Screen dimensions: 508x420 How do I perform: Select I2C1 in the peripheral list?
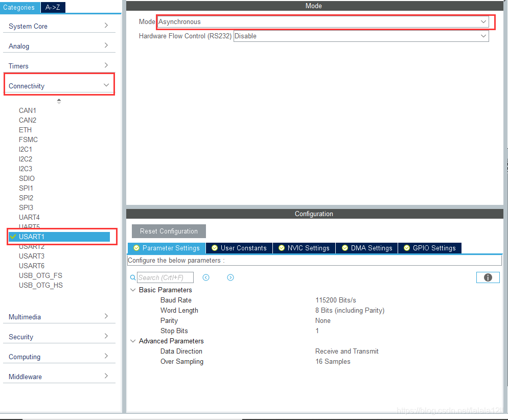tap(26, 149)
